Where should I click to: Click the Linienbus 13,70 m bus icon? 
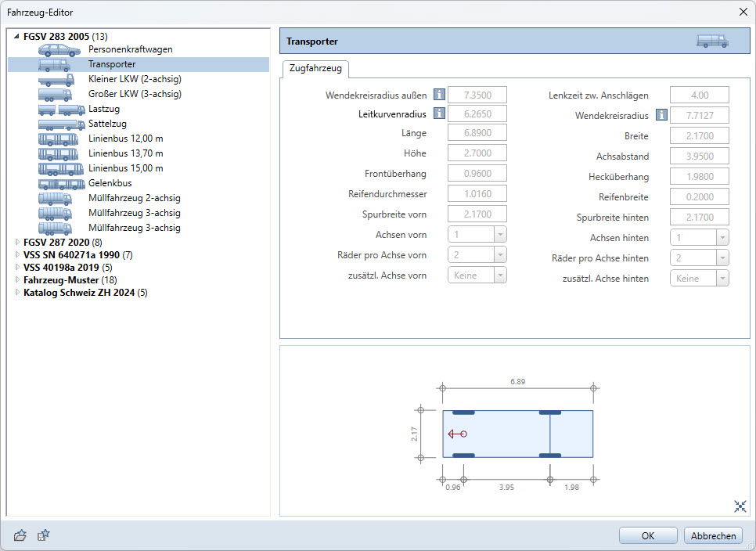click(59, 154)
